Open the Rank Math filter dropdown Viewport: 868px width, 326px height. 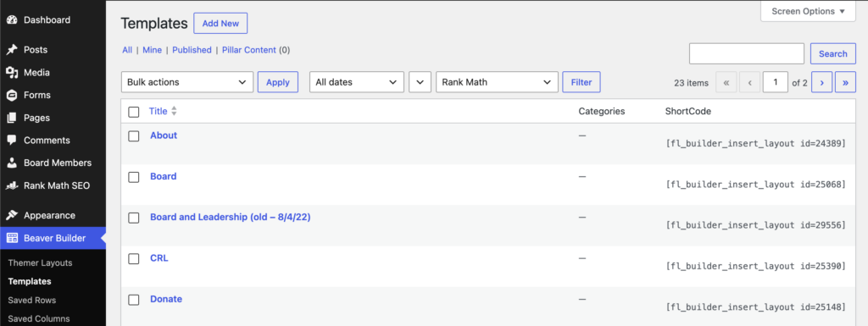[497, 82]
